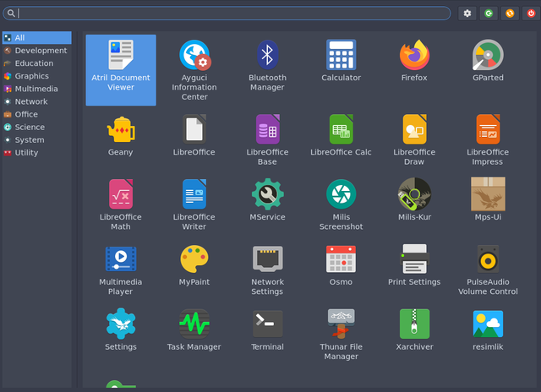Launch MyPaint drawing app

tap(194, 260)
